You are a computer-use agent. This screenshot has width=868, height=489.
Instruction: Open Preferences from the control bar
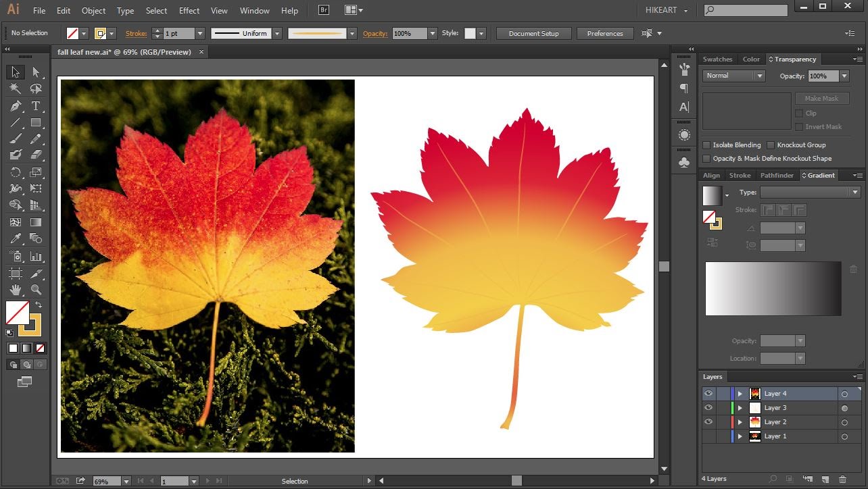pos(604,33)
